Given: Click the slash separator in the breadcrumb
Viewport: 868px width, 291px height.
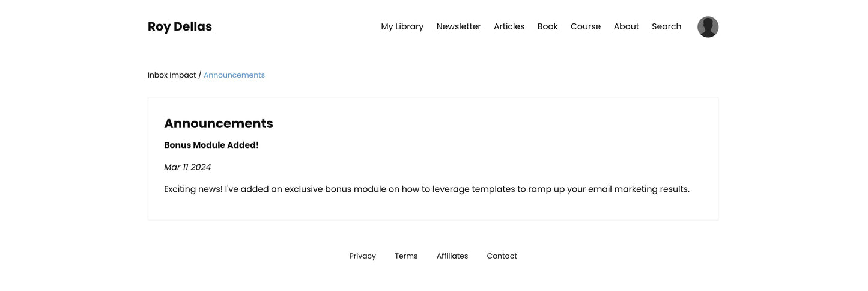Looking at the screenshot, I should pos(200,75).
